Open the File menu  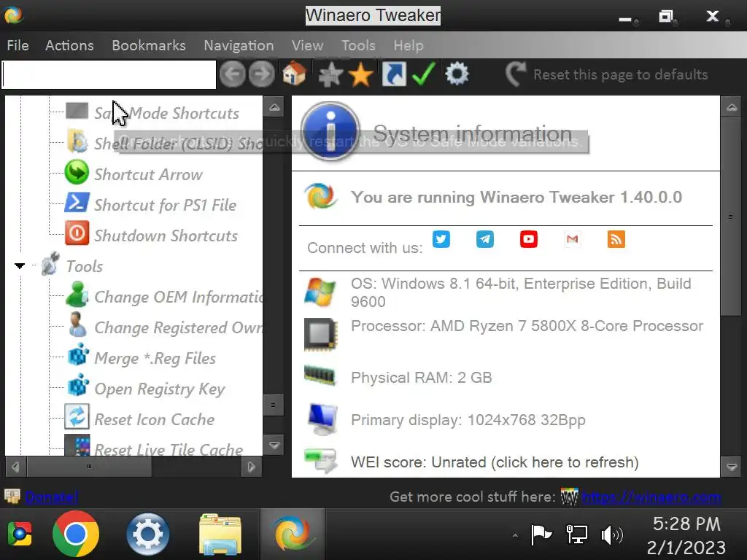[x=18, y=45]
